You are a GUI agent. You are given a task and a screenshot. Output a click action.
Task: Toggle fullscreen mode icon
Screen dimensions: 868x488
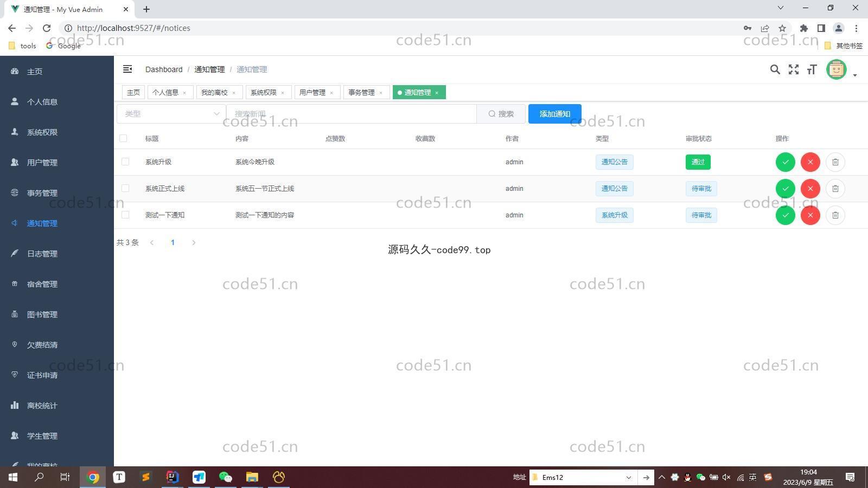click(x=793, y=69)
